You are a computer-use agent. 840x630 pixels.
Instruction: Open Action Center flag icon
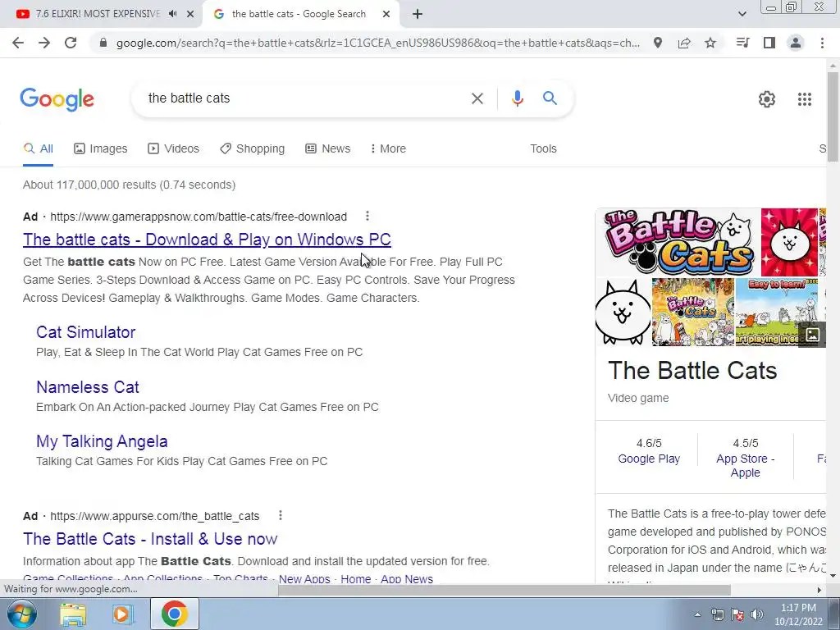(x=737, y=614)
